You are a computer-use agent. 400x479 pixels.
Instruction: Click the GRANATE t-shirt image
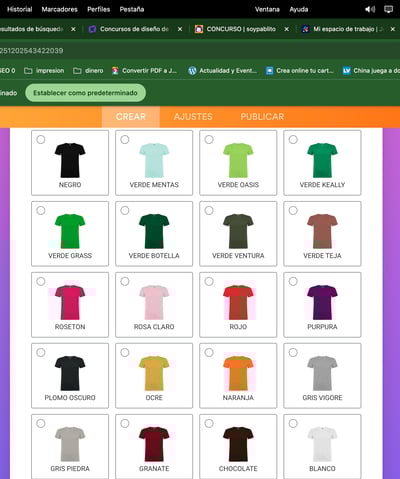pyautogui.click(x=154, y=444)
